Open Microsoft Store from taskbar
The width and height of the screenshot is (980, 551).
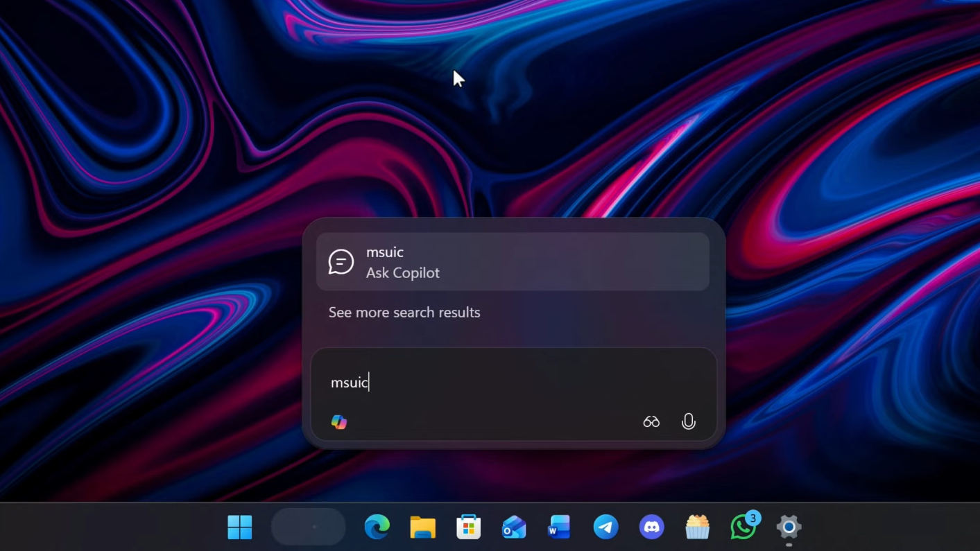(468, 527)
